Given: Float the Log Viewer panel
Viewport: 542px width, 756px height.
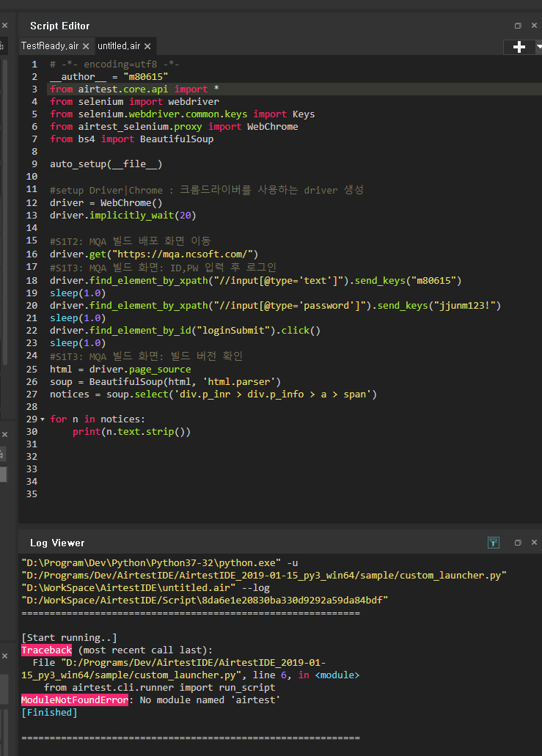Looking at the screenshot, I should pyautogui.click(x=518, y=543).
